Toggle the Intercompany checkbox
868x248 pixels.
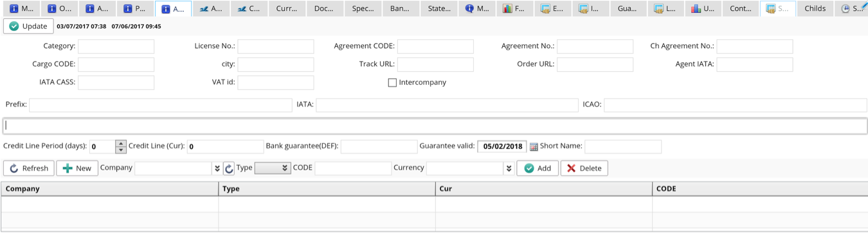(x=392, y=83)
